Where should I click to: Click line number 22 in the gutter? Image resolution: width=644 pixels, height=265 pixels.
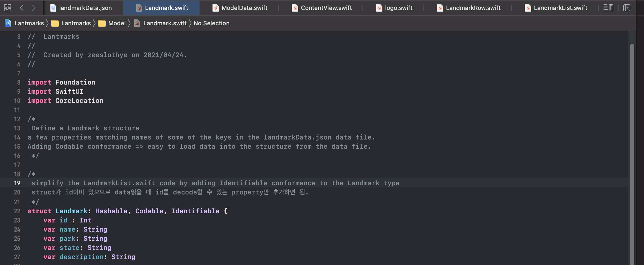(17, 211)
